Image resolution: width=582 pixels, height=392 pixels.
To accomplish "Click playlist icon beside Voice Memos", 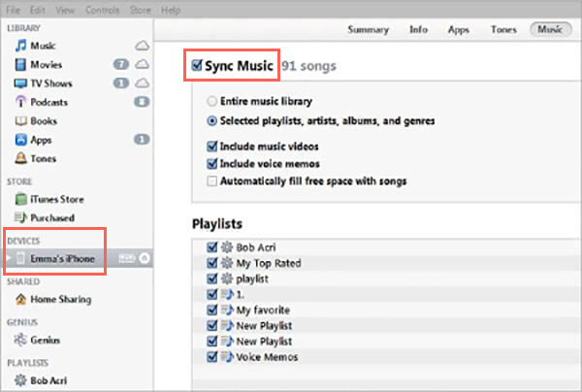I will coord(227,357).
